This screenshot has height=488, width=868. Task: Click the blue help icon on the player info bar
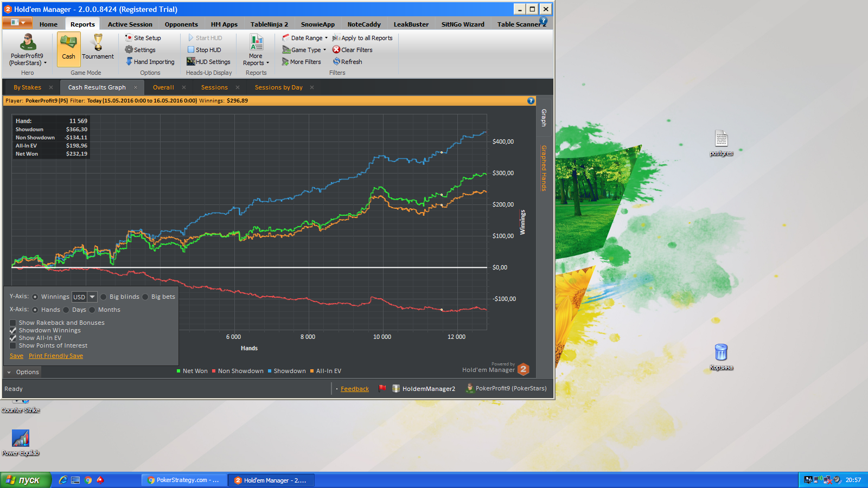coord(531,101)
